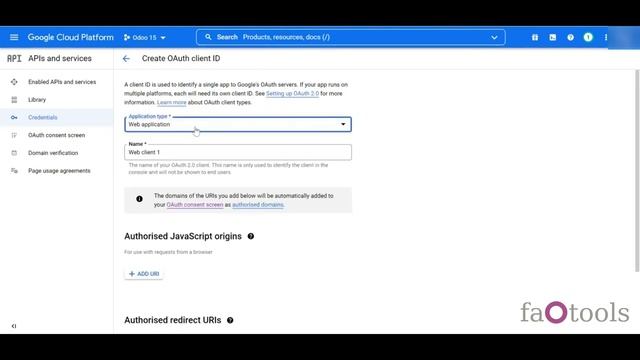Open the Setting up OAuth 2.0 link
Image resolution: width=640 pixels, height=360 pixels.
[x=292, y=93]
